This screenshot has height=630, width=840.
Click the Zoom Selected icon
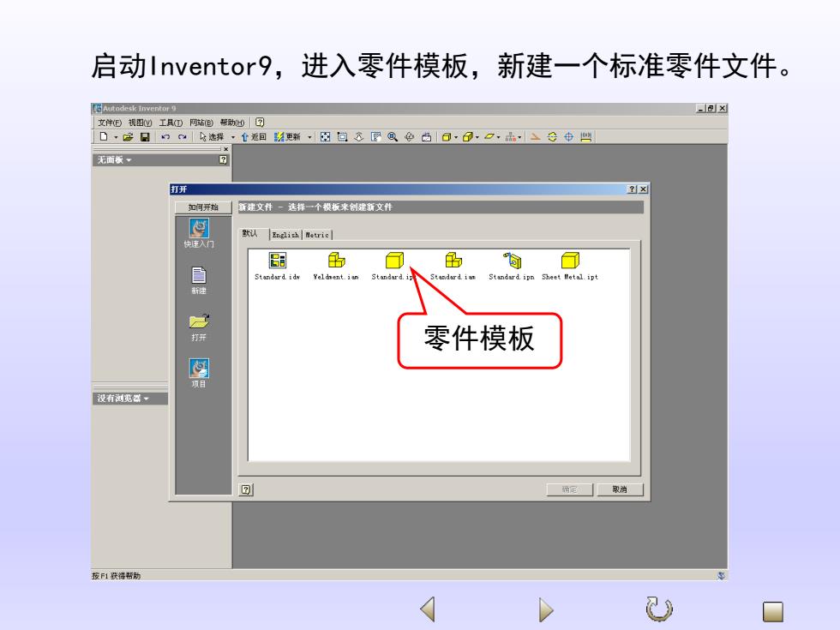376,137
